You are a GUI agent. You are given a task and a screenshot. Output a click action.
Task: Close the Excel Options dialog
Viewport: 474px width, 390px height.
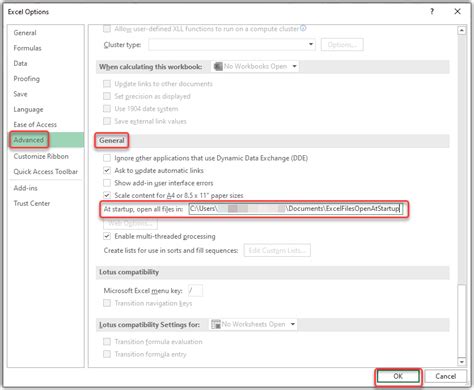458,12
